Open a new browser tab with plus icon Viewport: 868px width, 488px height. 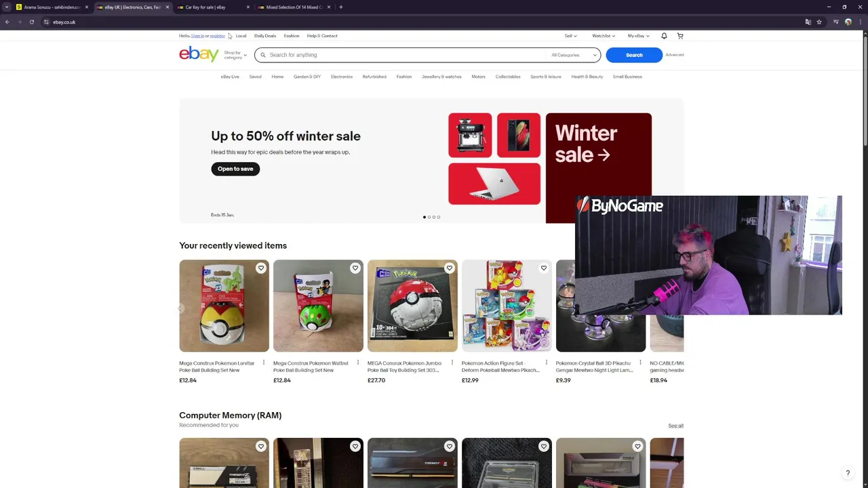click(x=340, y=7)
